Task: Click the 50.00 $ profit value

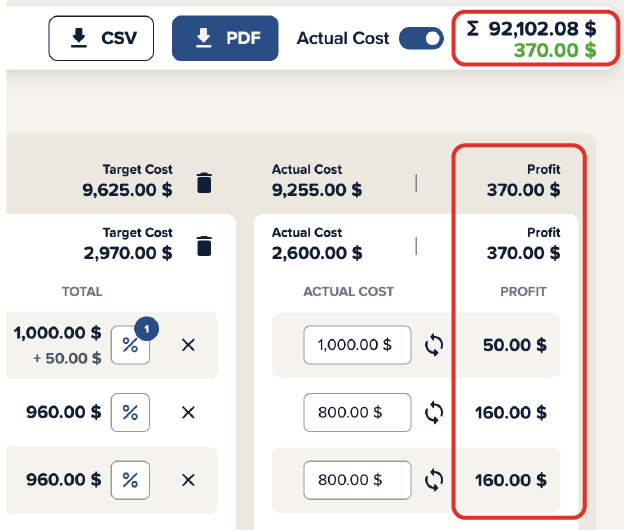Action: 515,345
